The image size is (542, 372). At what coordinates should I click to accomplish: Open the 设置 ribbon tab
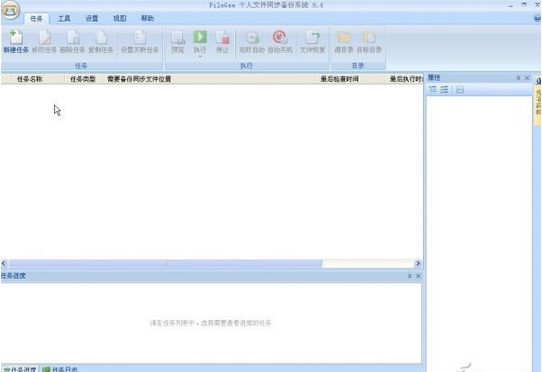(92, 18)
